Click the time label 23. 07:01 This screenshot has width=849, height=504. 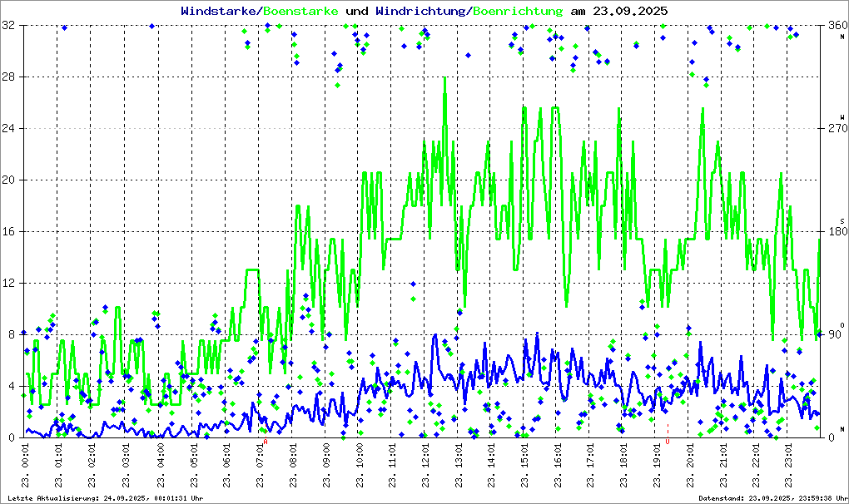point(260,465)
